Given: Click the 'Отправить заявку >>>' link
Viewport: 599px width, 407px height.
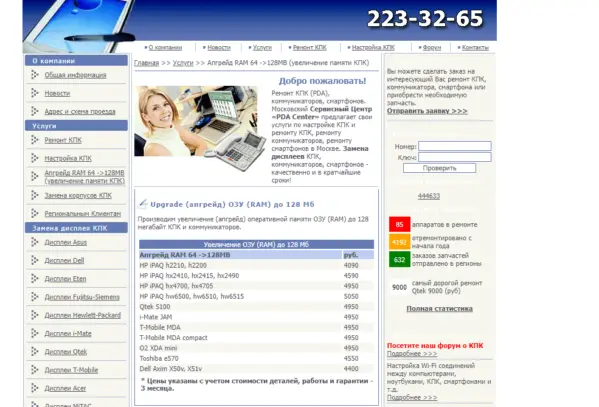Looking at the screenshot, I should (427, 111).
